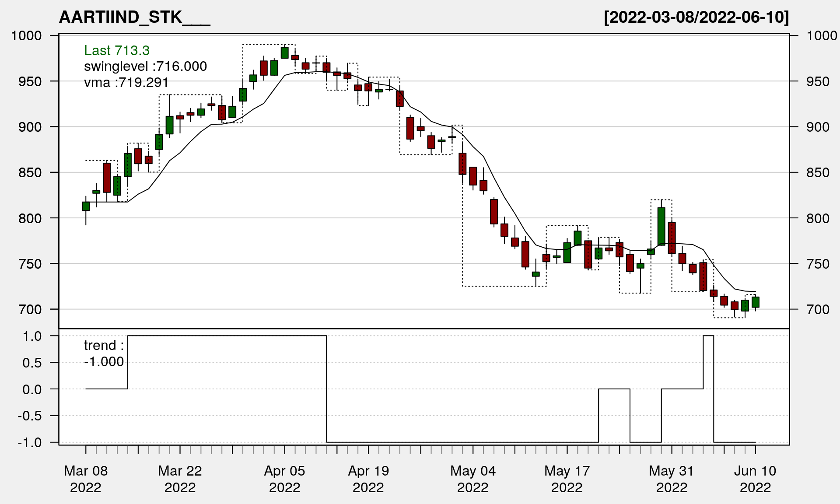Screen dimensions: 840x504
Task: Click the Mar 22 2022 axis label
Action: pos(180,479)
